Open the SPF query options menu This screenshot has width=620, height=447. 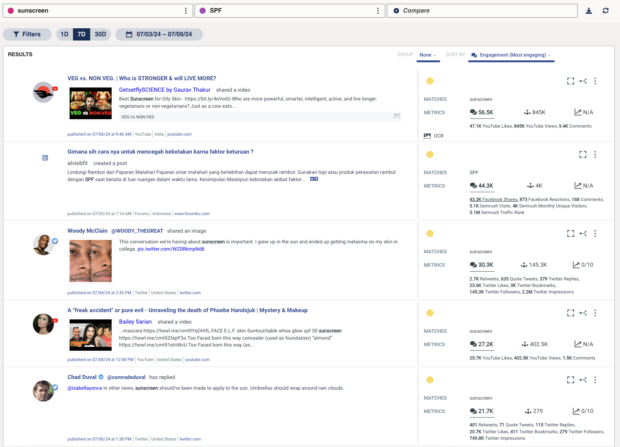[x=378, y=11]
